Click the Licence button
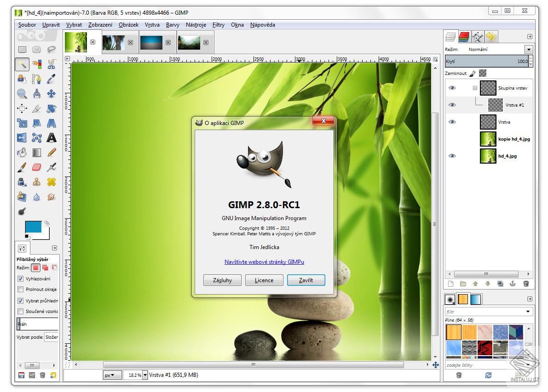Image resolution: width=548 pixels, height=392 pixels. click(264, 280)
